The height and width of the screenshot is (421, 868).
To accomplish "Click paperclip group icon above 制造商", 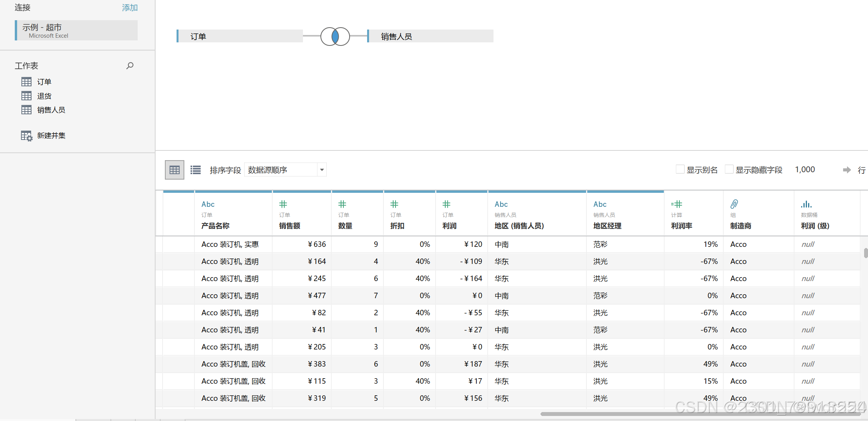I will (734, 204).
